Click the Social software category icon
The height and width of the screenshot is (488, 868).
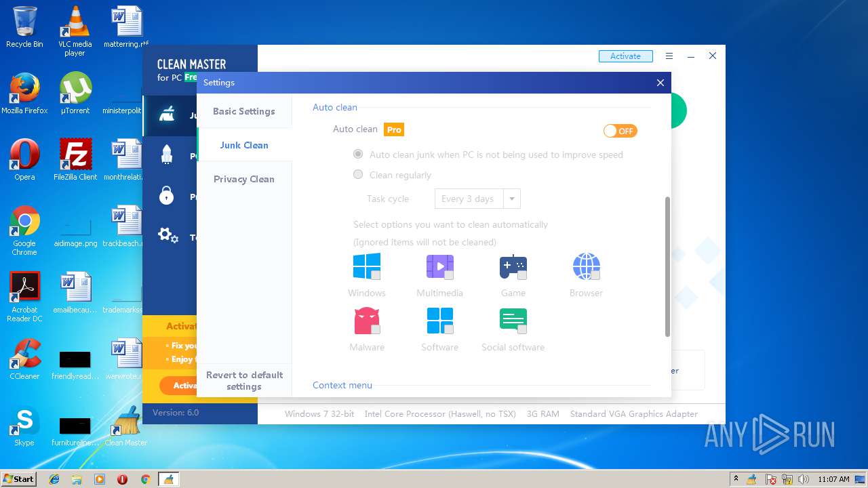[x=513, y=321]
